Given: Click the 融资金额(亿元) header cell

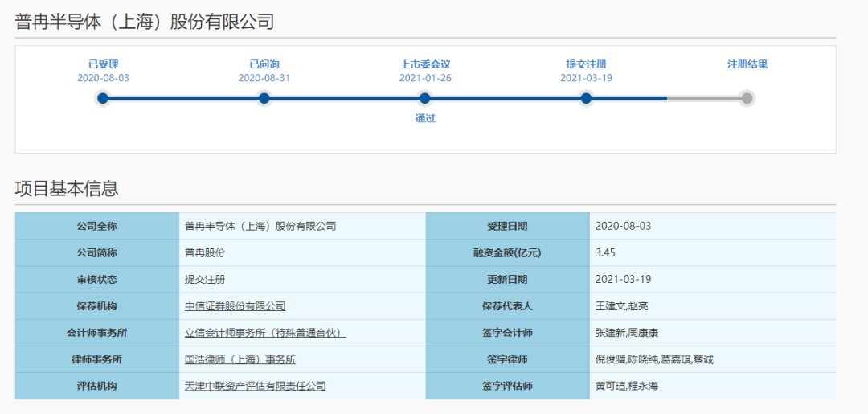Looking at the screenshot, I should click(508, 253).
